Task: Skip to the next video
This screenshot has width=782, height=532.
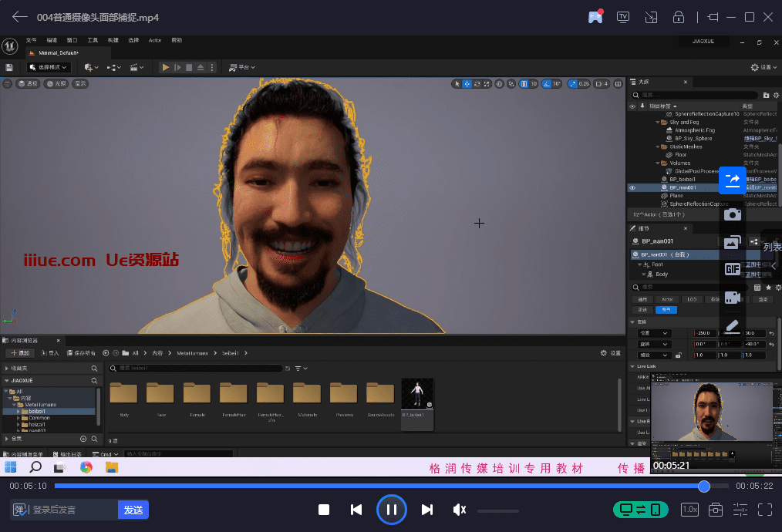Action: pyautogui.click(x=426, y=510)
